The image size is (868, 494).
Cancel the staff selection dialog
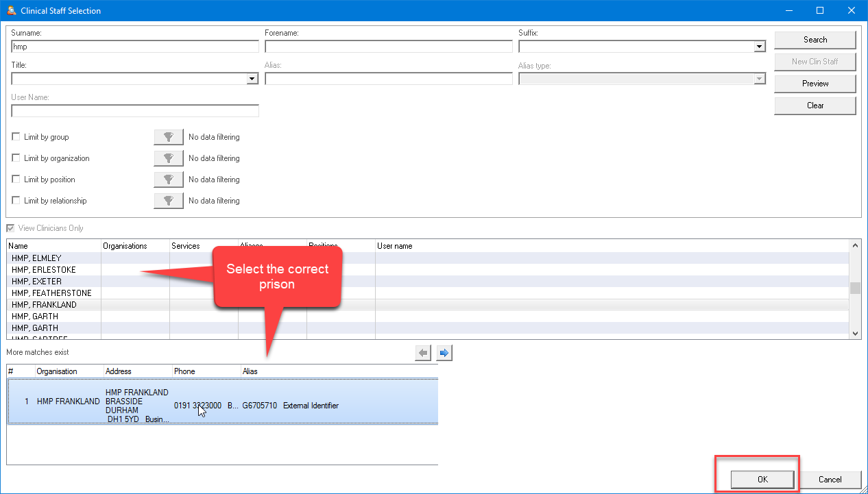[830, 480]
